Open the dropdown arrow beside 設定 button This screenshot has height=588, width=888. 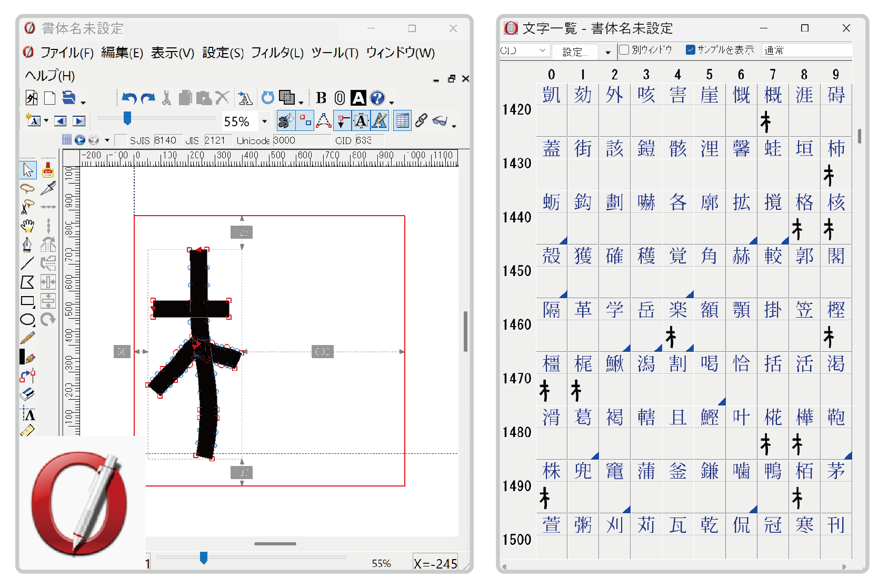coord(608,52)
